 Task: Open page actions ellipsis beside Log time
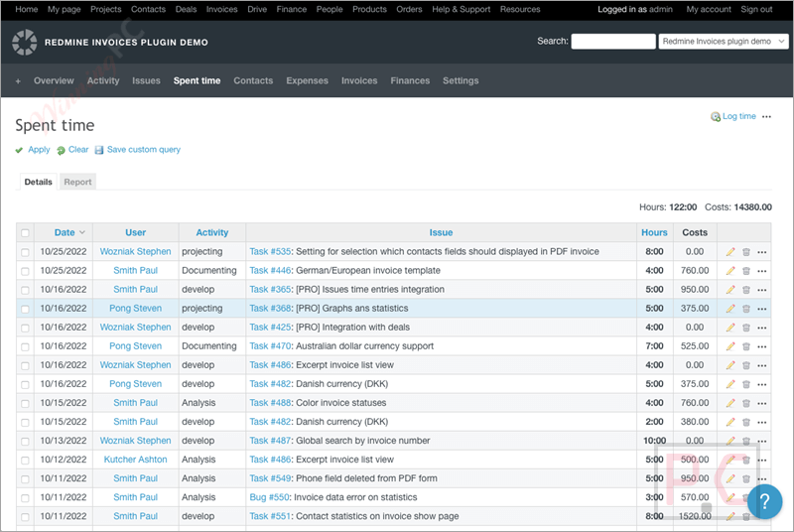(766, 116)
